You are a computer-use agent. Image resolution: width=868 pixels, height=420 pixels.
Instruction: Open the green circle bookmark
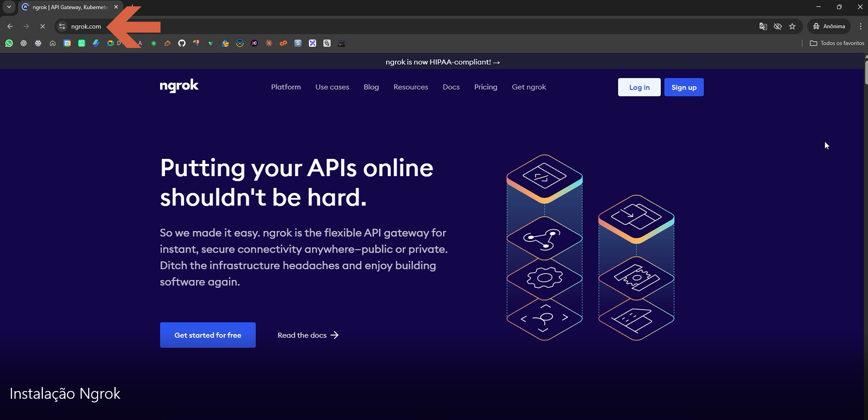click(154, 43)
